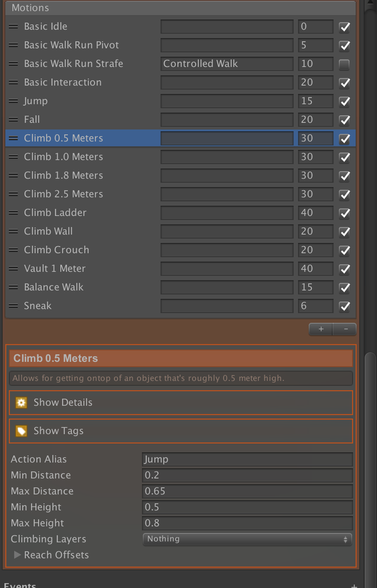
Task: Click the drag handle beside Climb Ladder
Action: click(14, 212)
